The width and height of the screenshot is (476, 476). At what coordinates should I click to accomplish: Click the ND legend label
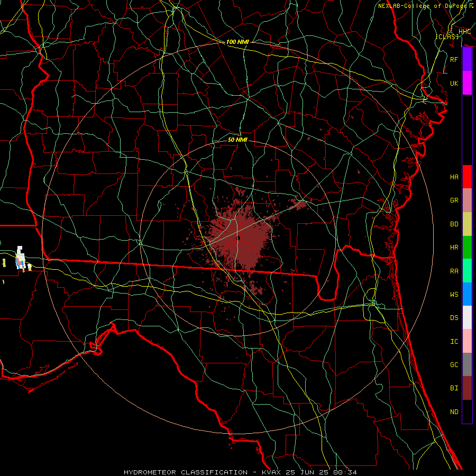click(x=454, y=412)
